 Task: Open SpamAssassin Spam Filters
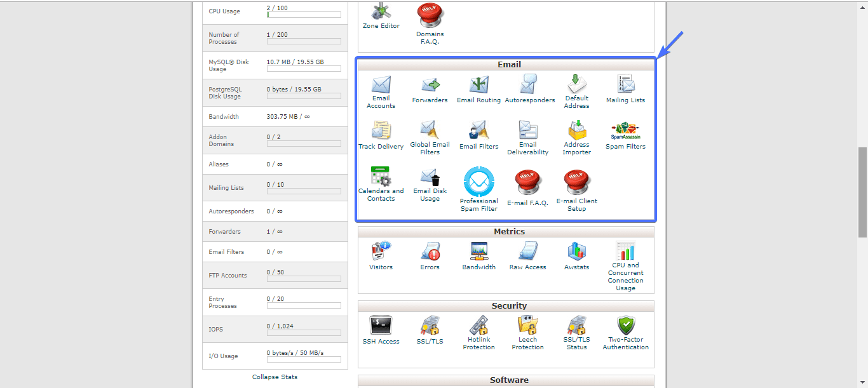tap(625, 136)
